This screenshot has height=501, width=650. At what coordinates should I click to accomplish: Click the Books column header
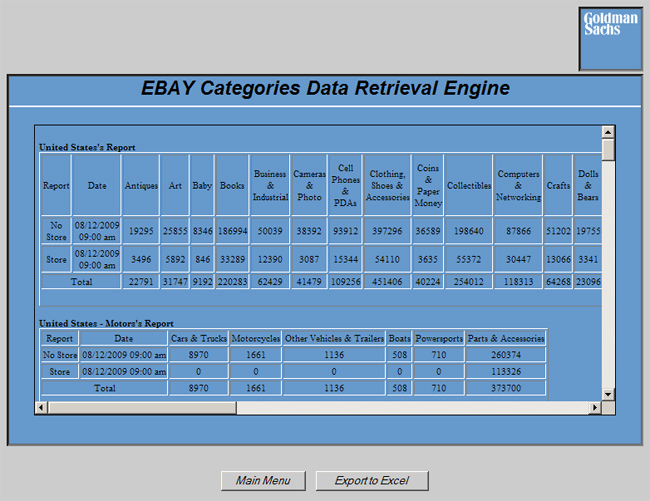tap(232, 185)
